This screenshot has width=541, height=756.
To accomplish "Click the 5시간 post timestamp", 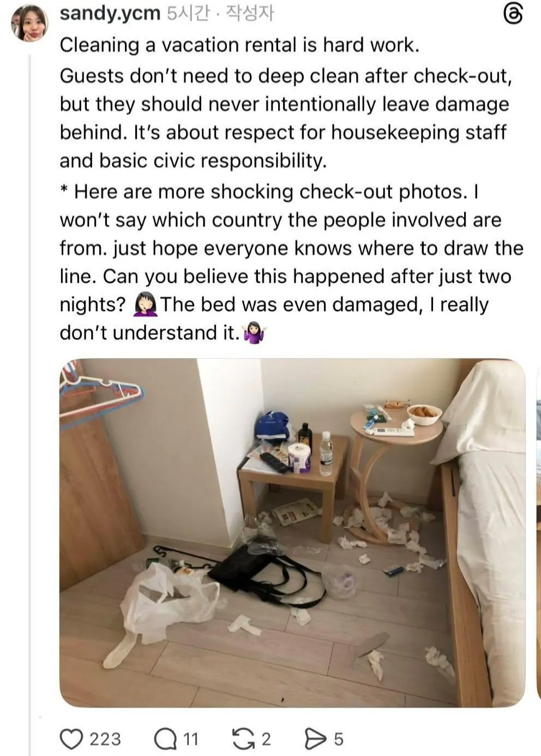I will pyautogui.click(x=188, y=13).
